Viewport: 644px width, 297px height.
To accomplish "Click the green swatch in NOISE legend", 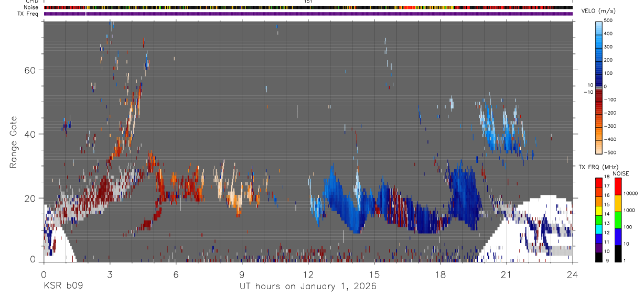I will [618, 220].
